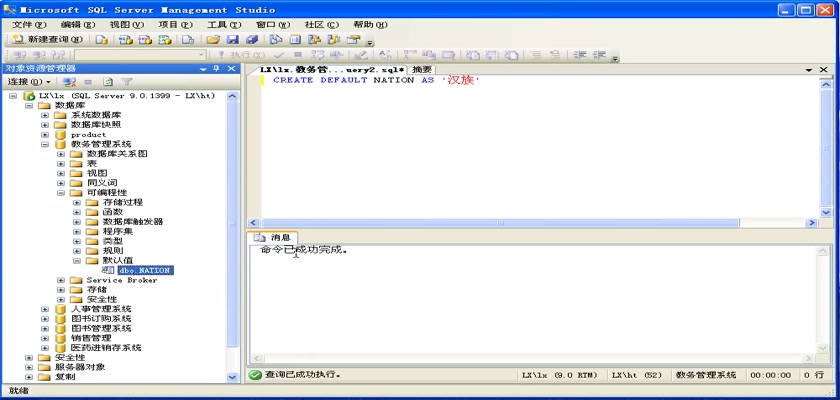Toggle SQLCMD Mode icon
Image resolution: width=840 pixels, height=400 pixels.
[448, 55]
